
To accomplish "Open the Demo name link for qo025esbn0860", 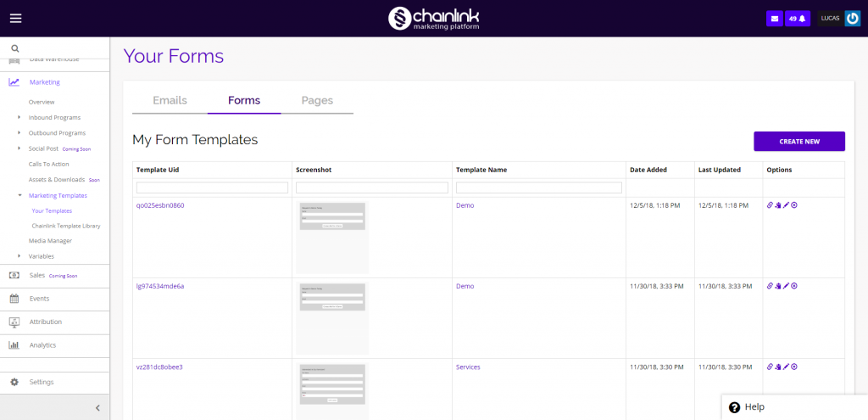I will 465,205.
